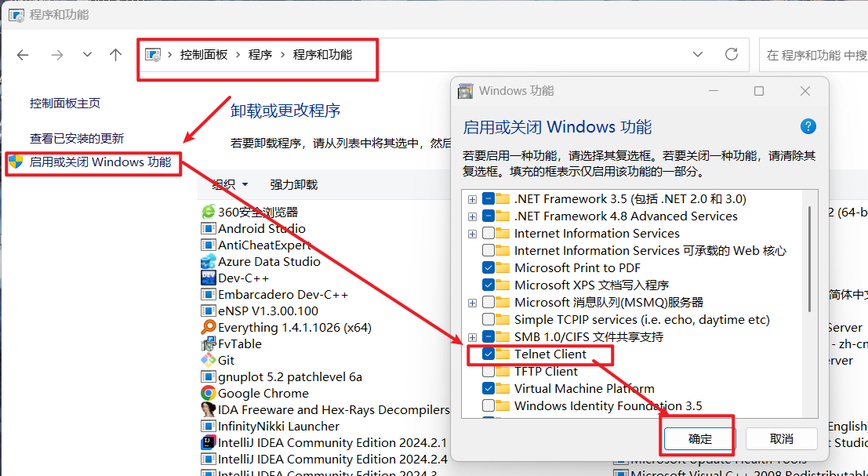
Task: Click the Telnet Client folder icon
Action: pyautogui.click(x=503, y=354)
